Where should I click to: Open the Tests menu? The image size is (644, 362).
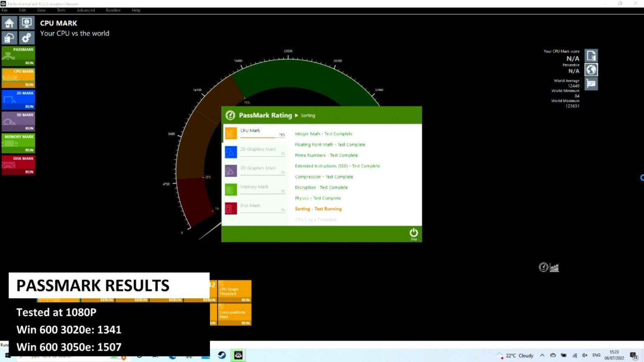point(61,10)
